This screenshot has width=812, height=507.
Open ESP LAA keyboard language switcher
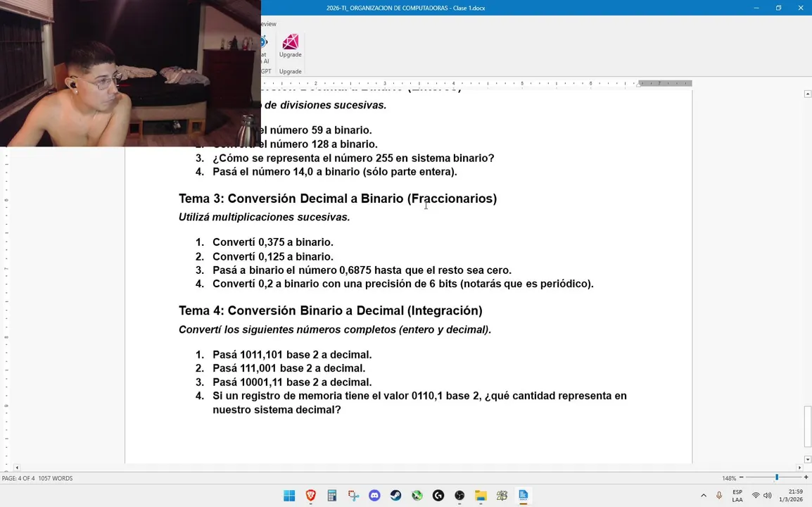tap(737, 496)
